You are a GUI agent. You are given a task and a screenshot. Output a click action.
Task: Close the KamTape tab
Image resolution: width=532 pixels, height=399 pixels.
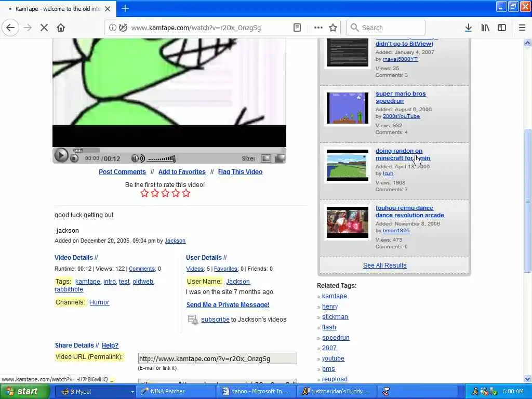108,9
